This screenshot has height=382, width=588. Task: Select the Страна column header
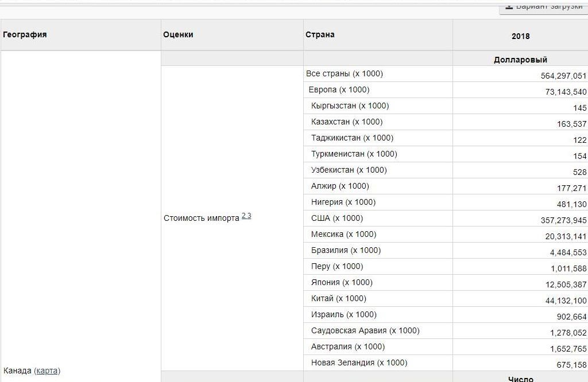pyautogui.click(x=320, y=34)
